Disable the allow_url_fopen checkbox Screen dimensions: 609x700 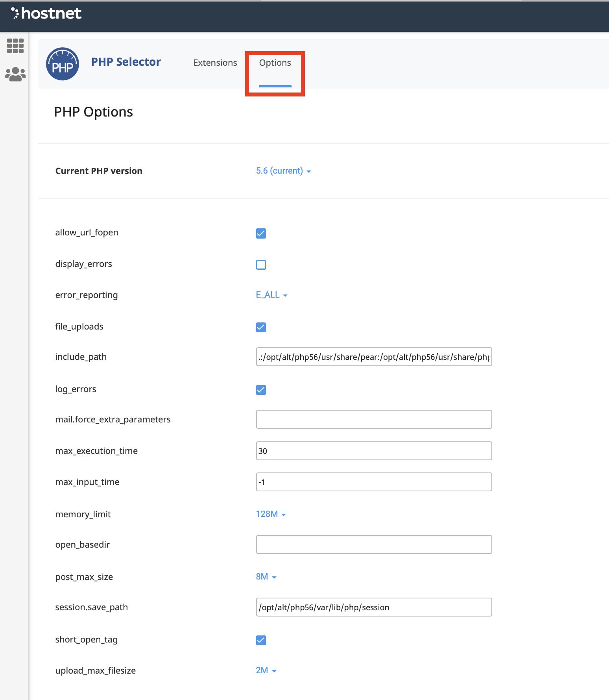coord(261,233)
